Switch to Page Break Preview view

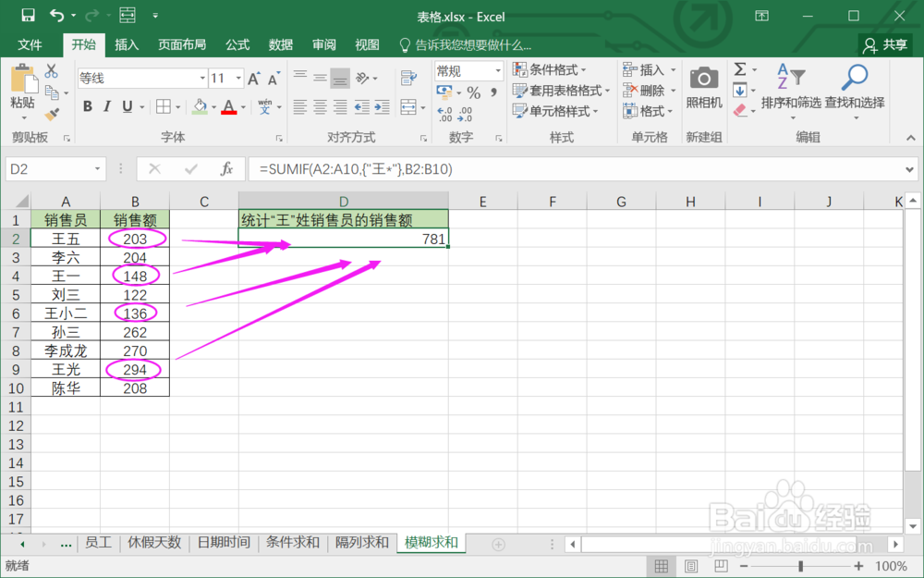pos(721,566)
